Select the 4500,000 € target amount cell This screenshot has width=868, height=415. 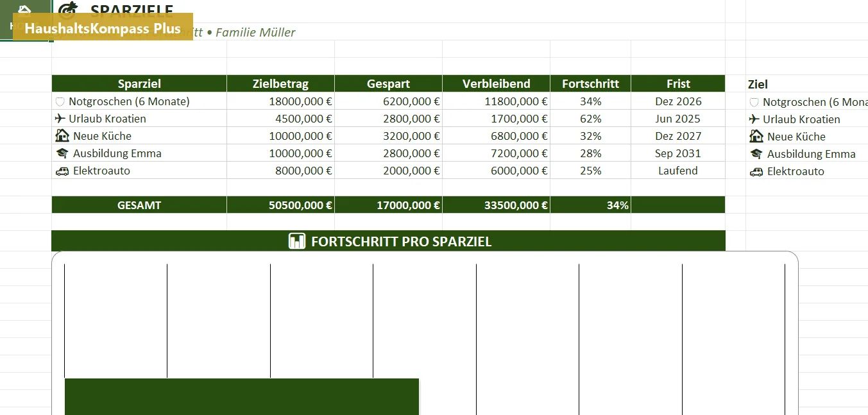[280, 119]
